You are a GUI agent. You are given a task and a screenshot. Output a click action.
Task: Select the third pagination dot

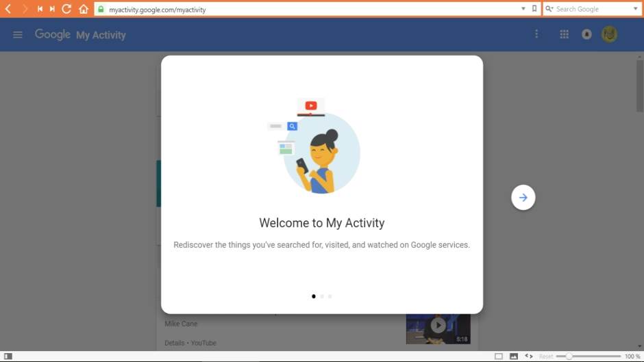click(x=330, y=296)
